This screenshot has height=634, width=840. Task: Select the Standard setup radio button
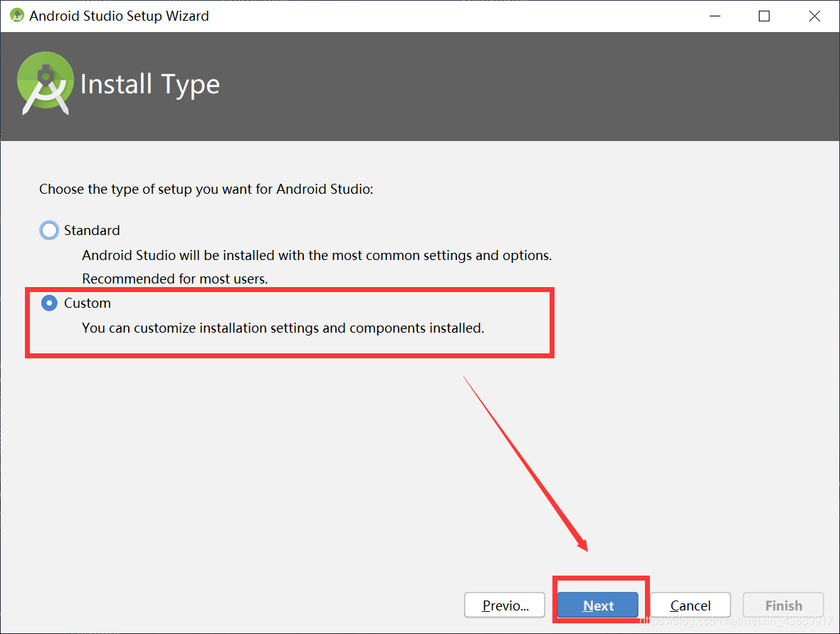pyautogui.click(x=49, y=230)
